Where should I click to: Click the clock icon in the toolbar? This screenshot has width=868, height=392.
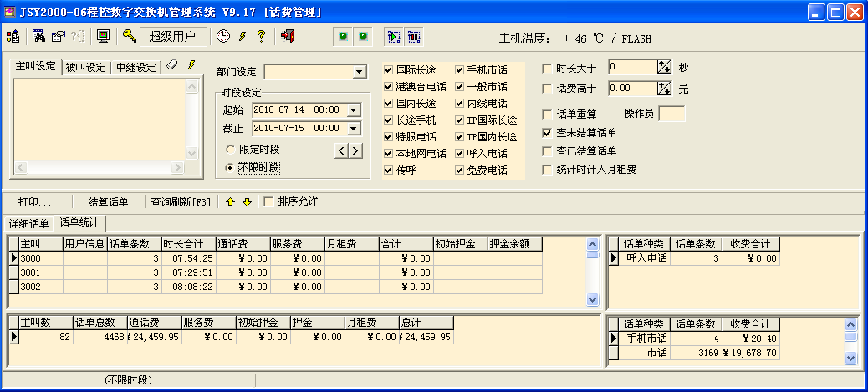223,36
